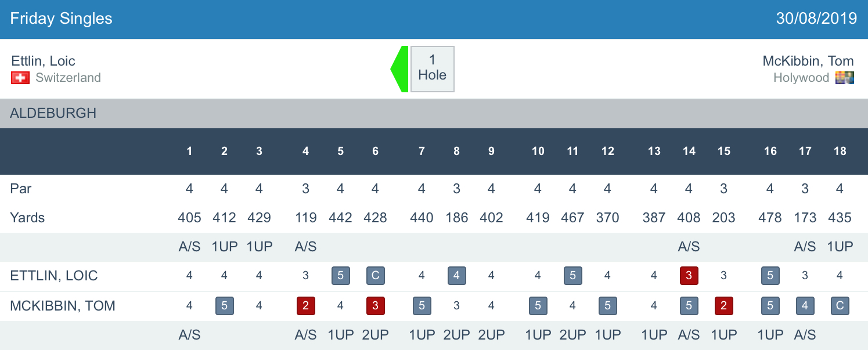Click Ettlin's score badge on hole 8
This screenshot has height=350, width=868.
[456, 276]
